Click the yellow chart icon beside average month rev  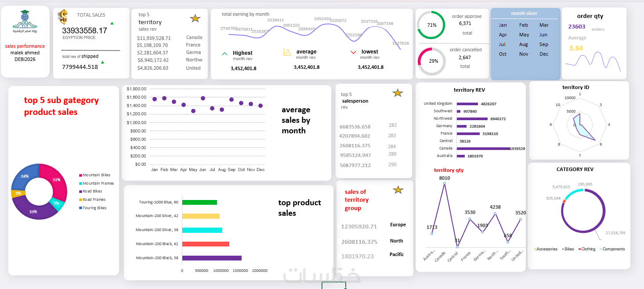(287, 52)
